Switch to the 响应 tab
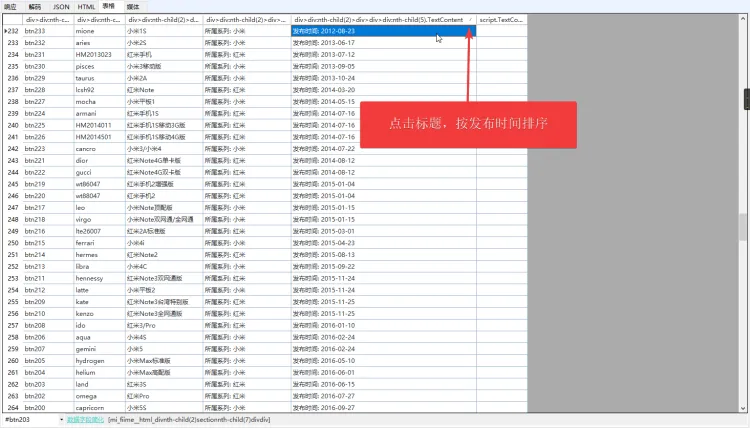 click(x=11, y=7)
